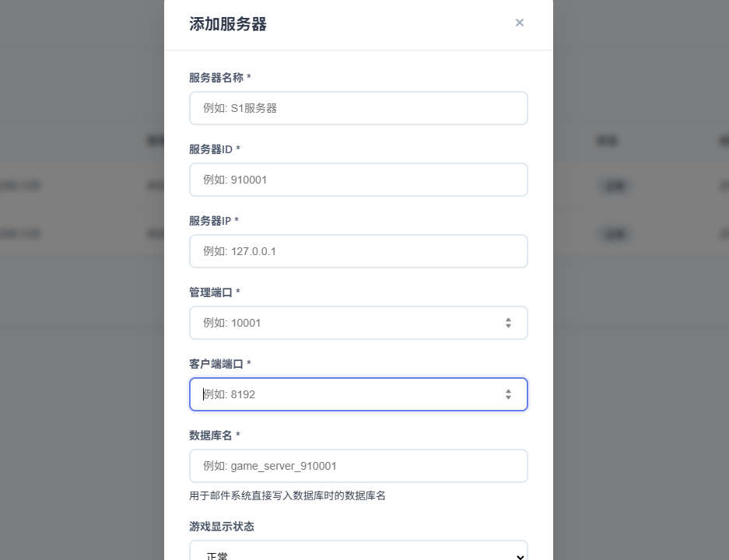The height and width of the screenshot is (560, 729).
Task: Focus the 客户端端口 field showing 例如: 8192
Action: (342, 394)
